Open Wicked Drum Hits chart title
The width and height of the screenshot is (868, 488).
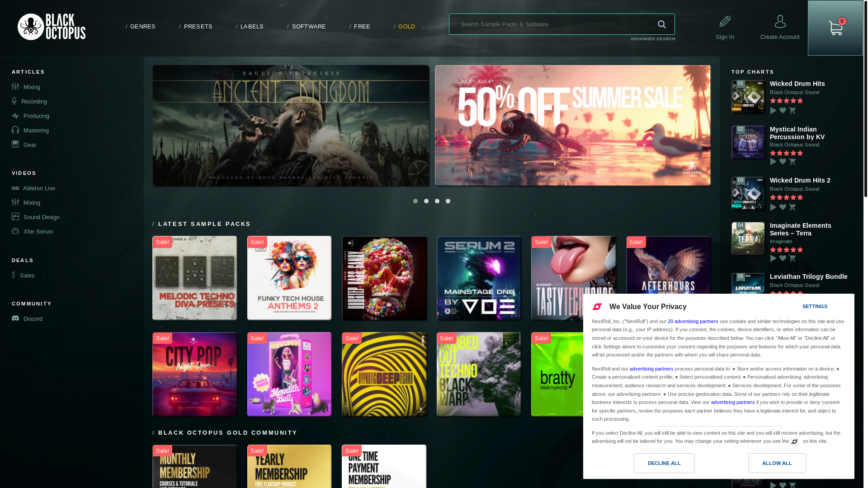[x=797, y=84]
